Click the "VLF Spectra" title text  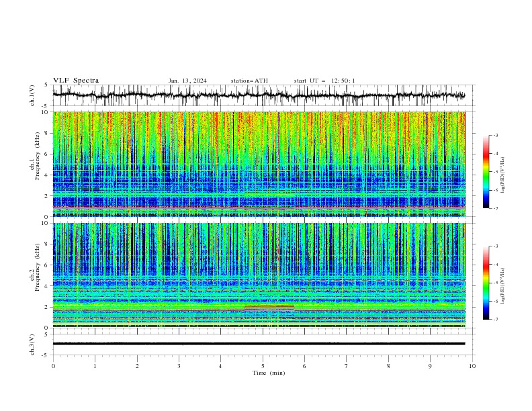pyautogui.click(x=76, y=81)
